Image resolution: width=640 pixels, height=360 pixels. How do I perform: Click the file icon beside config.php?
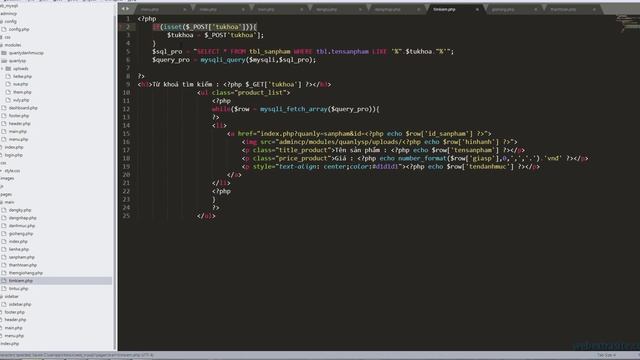[4, 29]
